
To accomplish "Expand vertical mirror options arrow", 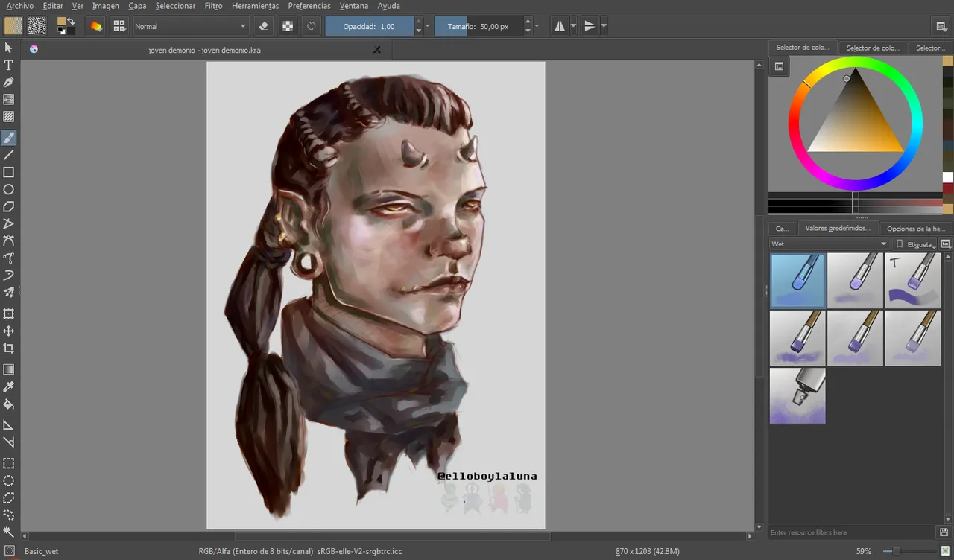I will 604,26.
